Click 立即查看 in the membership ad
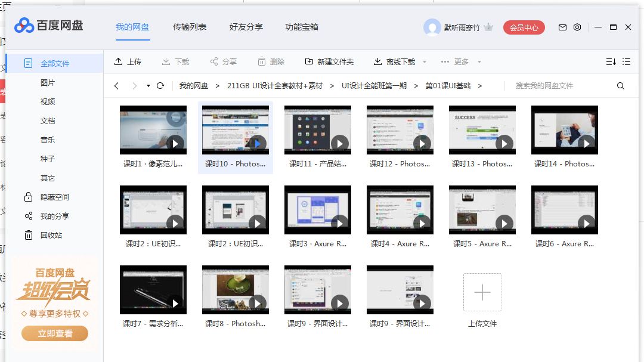This screenshot has width=644, height=362. point(55,333)
